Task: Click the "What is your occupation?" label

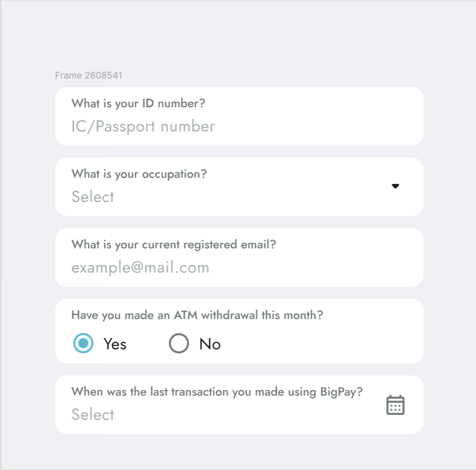Action: point(139,174)
